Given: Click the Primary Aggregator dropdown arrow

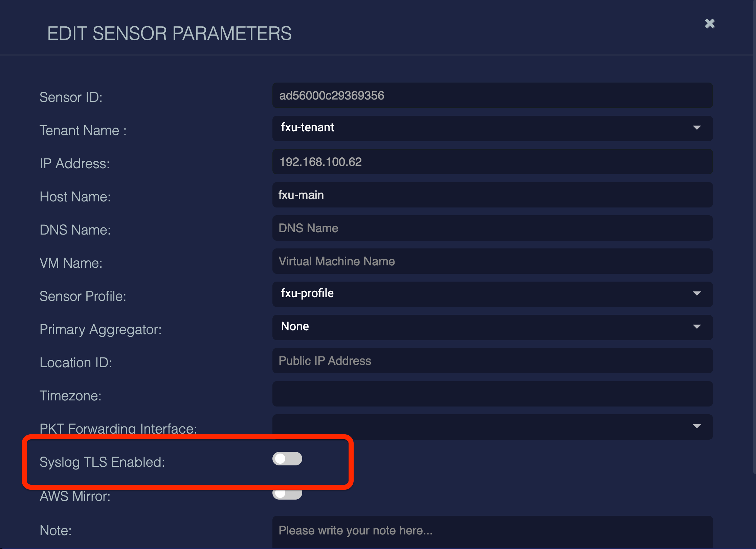Looking at the screenshot, I should point(696,327).
